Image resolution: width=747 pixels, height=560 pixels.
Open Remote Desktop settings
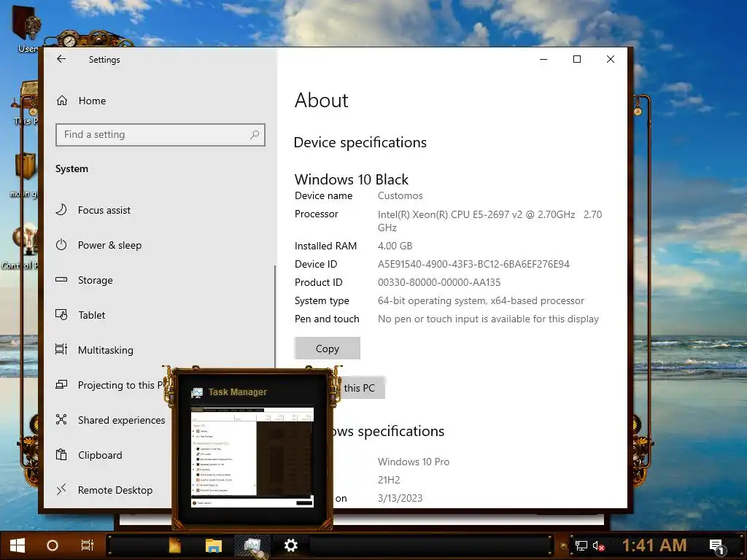115,490
